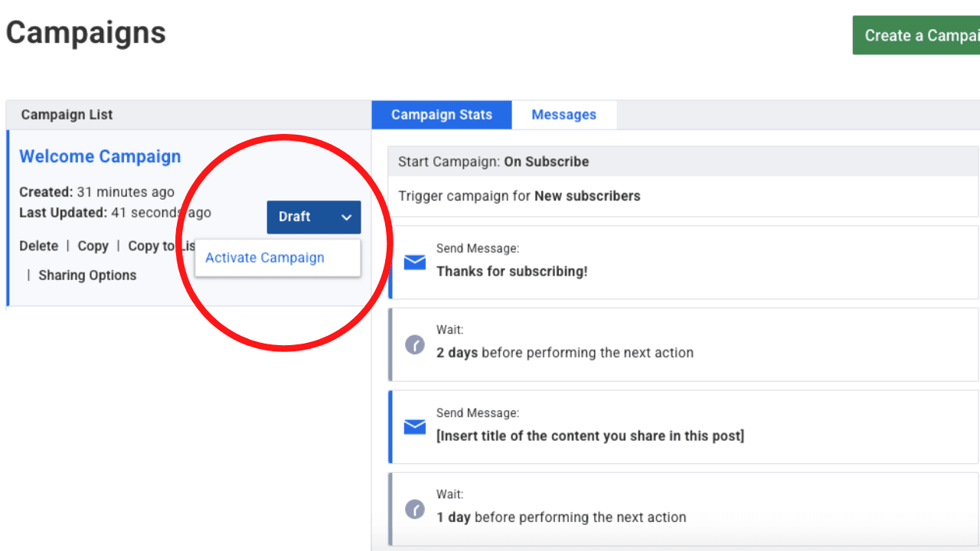
Task: Select the Wait 1 day step
Action: click(684, 509)
